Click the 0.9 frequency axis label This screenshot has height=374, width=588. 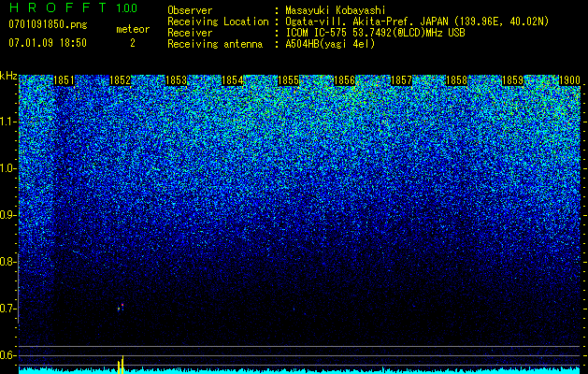(x=7, y=215)
